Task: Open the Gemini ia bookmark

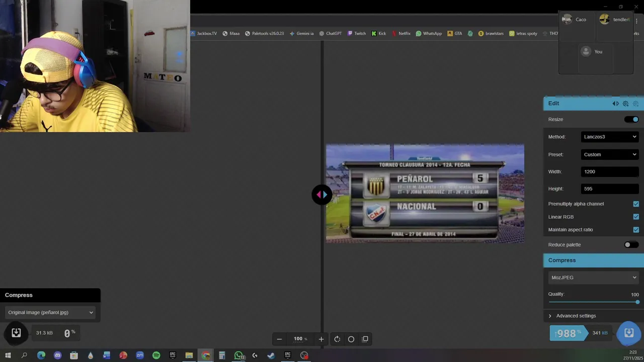Action: [301, 34]
